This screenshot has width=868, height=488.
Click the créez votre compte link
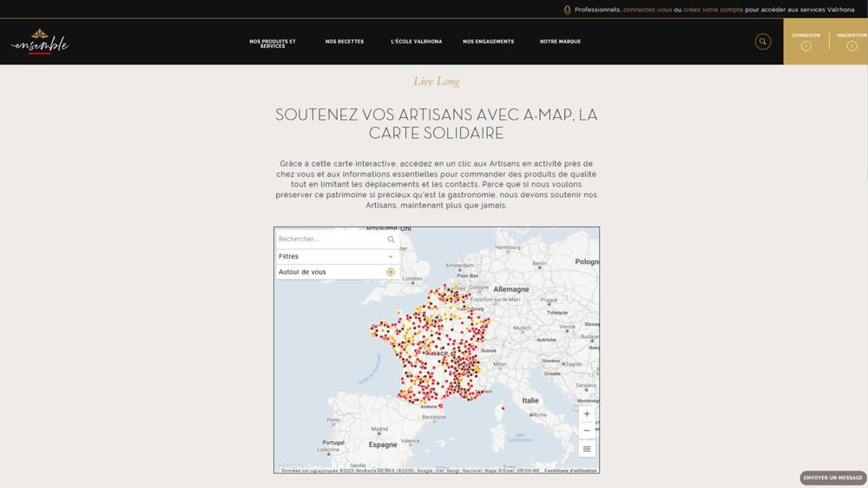pos(713,10)
